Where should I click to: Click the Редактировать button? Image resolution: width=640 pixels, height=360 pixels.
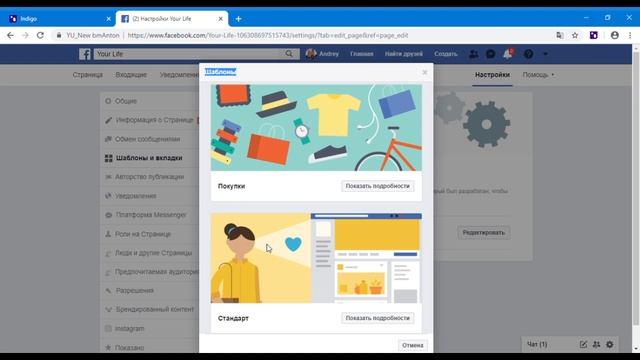coord(484,232)
